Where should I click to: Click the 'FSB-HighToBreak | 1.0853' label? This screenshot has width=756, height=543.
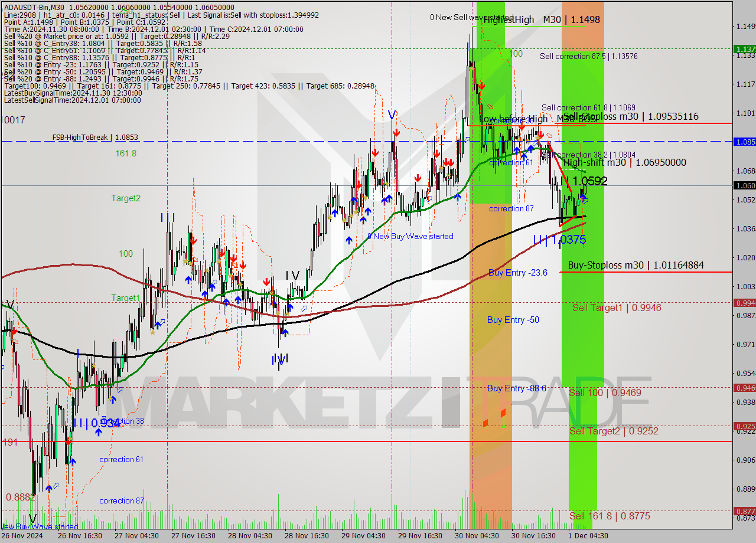click(95, 138)
